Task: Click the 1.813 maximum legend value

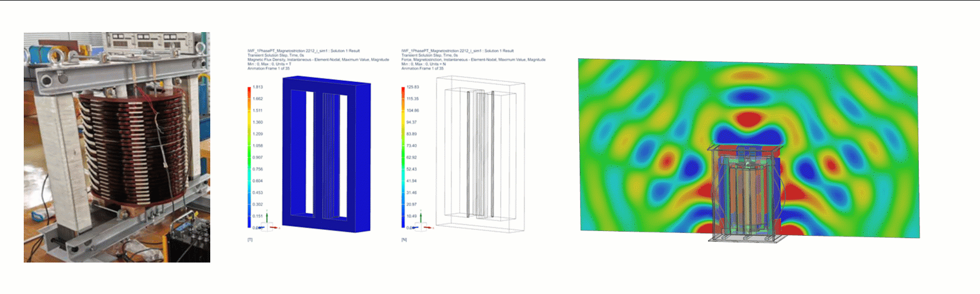Action: tap(258, 87)
